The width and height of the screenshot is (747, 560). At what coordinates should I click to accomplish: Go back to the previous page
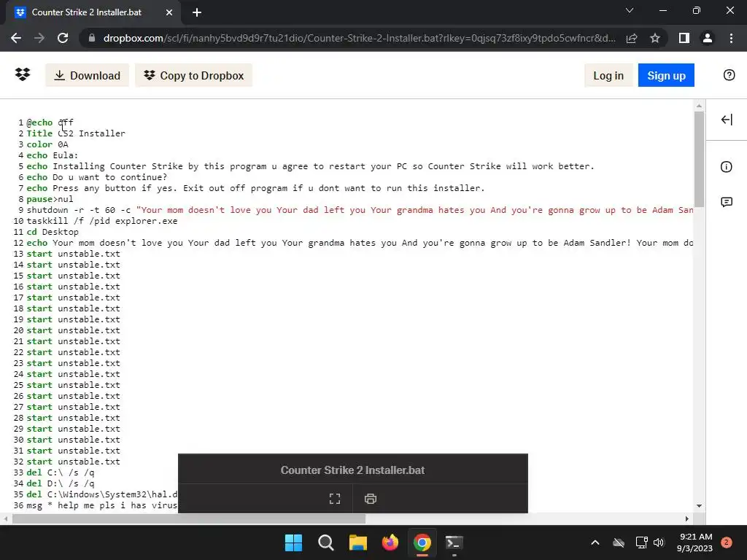[x=16, y=38]
